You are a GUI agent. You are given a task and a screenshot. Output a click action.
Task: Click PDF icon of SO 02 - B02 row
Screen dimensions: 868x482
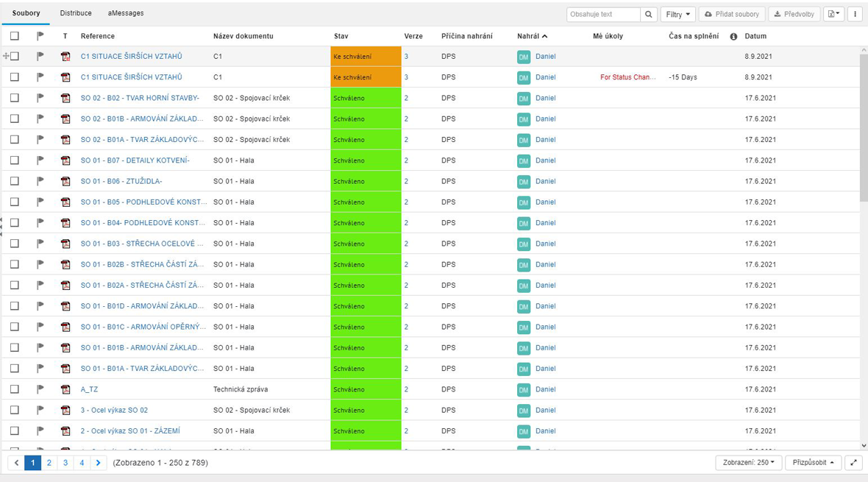[65, 98]
